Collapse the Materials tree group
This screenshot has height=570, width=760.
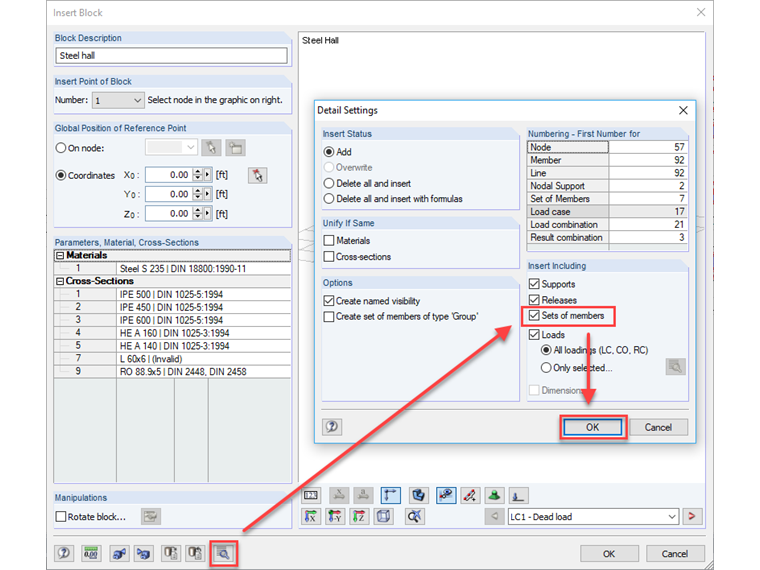pos(60,255)
